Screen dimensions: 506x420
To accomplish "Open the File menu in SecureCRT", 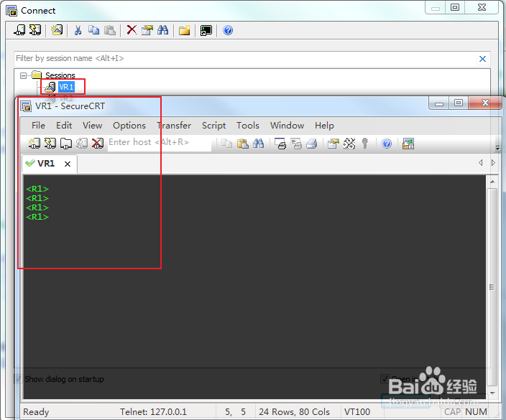I will click(38, 126).
